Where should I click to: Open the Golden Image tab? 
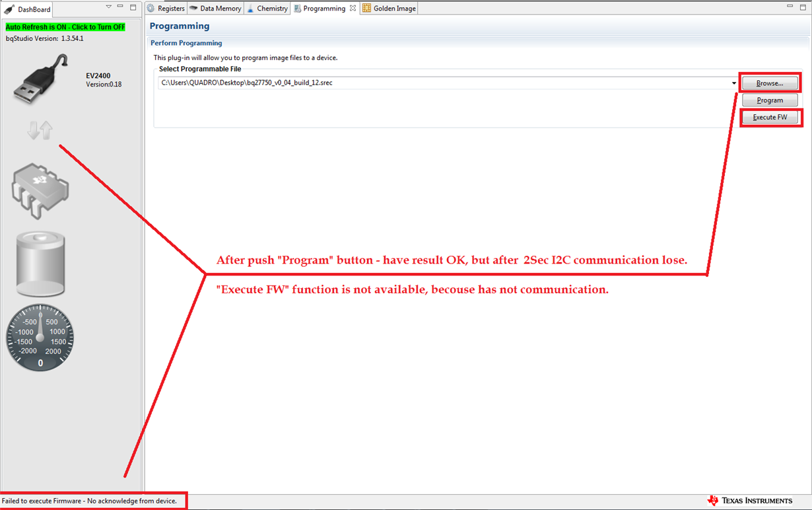tap(389, 9)
